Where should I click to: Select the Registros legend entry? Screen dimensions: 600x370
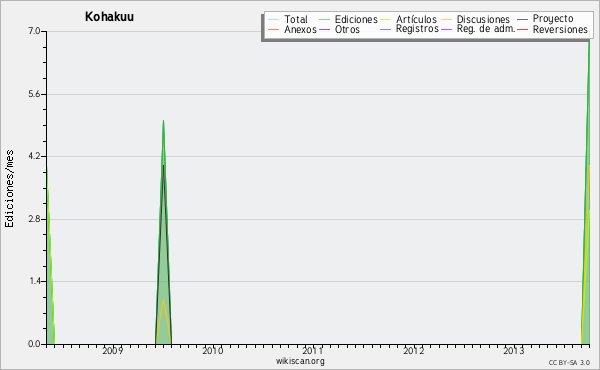tap(417, 29)
